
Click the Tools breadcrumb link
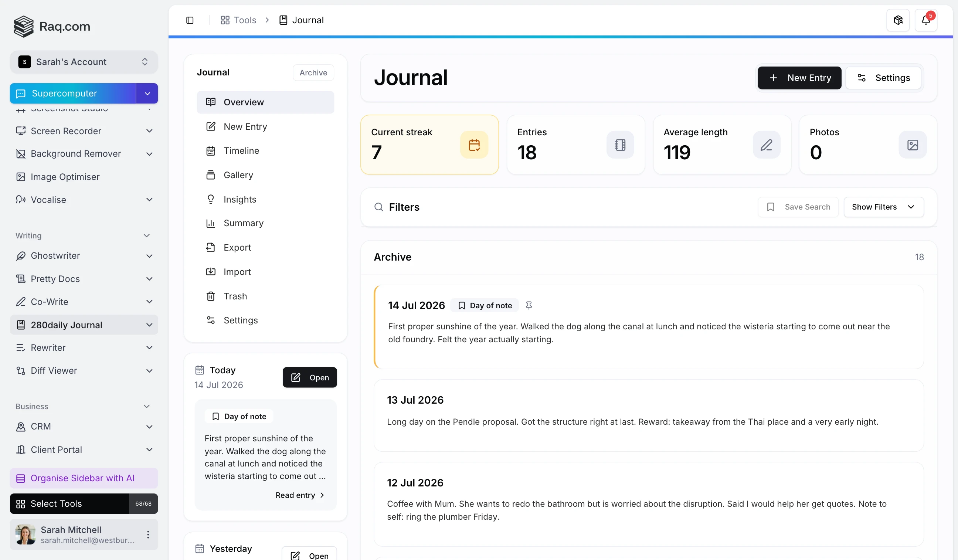click(x=238, y=20)
